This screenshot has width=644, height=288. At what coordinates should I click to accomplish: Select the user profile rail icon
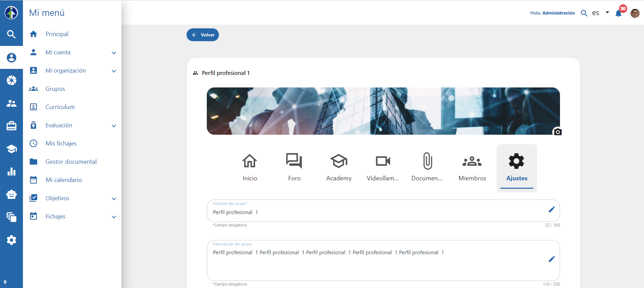tap(11, 57)
